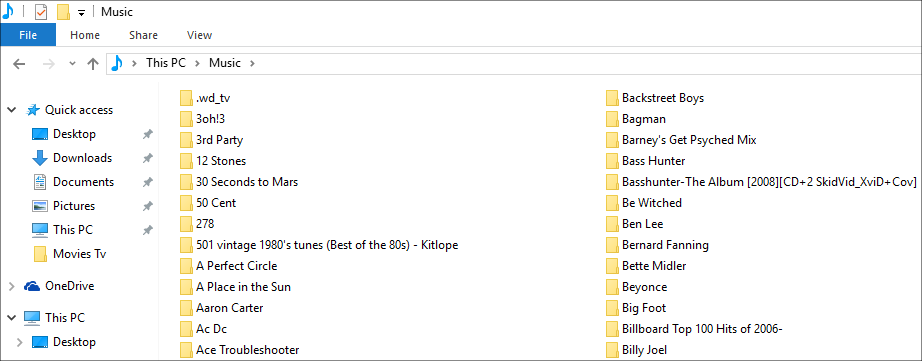The width and height of the screenshot is (922, 361).
Task: Open Desktop under Quick access
Action: click(74, 134)
